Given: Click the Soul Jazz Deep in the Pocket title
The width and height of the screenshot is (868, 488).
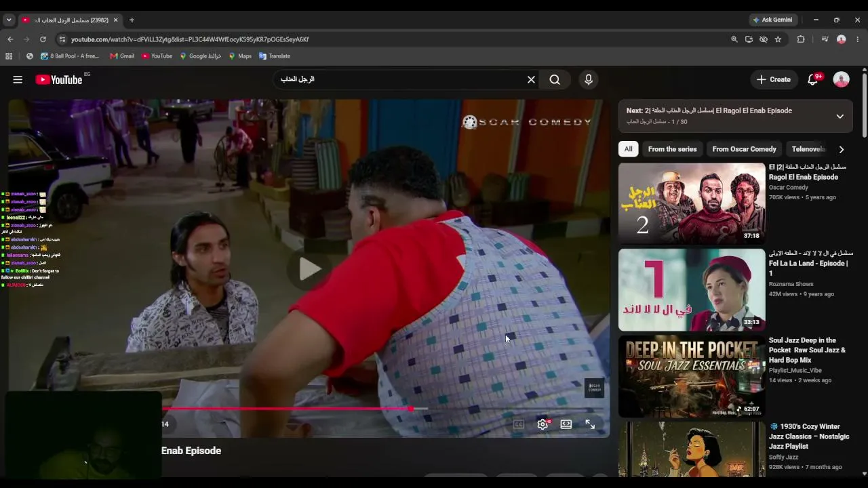Looking at the screenshot, I should click(x=807, y=350).
